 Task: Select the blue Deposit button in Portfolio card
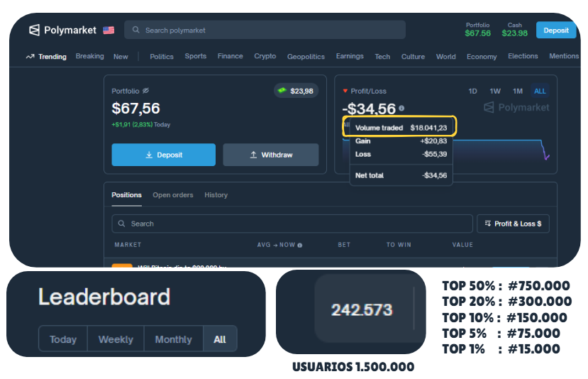[x=164, y=155]
